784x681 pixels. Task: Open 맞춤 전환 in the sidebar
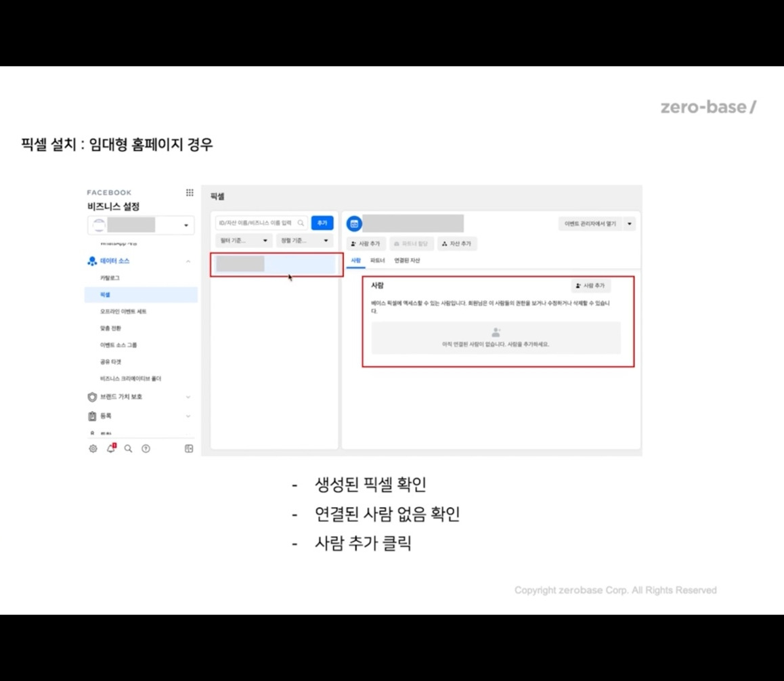[110, 328]
